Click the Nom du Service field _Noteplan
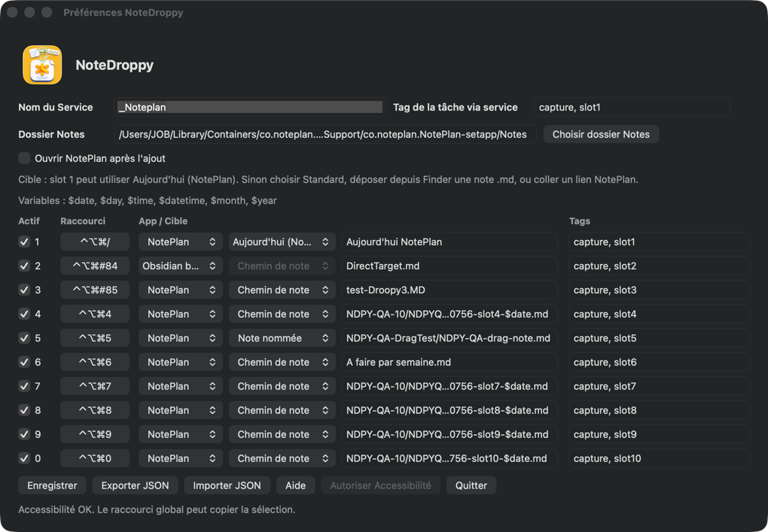The height and width of the screenshot is (532, 768). (250, 107)
